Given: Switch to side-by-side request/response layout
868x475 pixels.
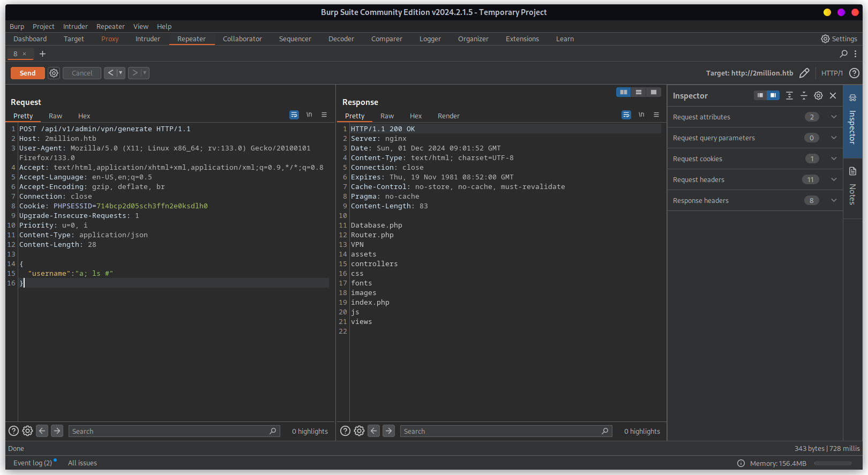Looking at the screenshot, I should [x=623, y=92].
